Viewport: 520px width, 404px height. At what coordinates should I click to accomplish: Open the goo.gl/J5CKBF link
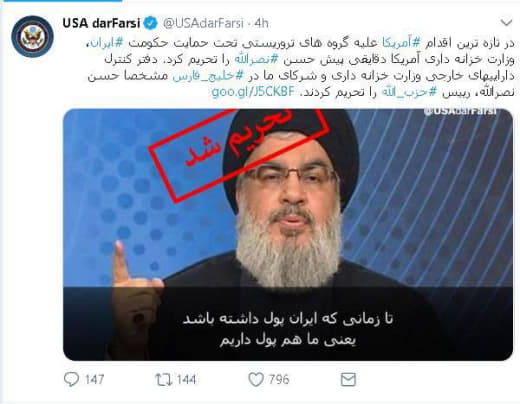(x=253, y=91)
